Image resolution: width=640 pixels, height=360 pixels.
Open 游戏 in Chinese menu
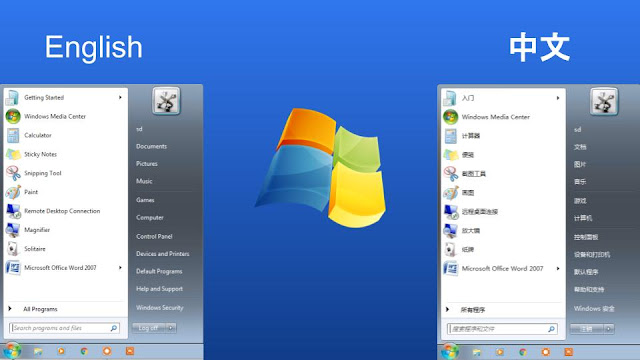pyautogui.click(x=580, y=201)
